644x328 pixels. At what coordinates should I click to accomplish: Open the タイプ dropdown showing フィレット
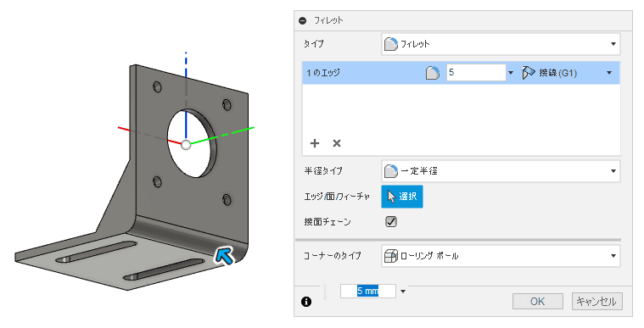(x=501, y=44)
